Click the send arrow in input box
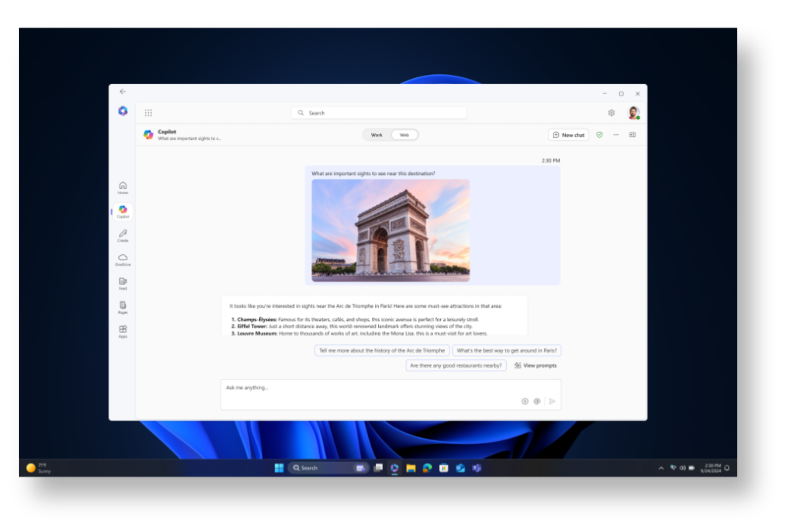 coord(552,401)
